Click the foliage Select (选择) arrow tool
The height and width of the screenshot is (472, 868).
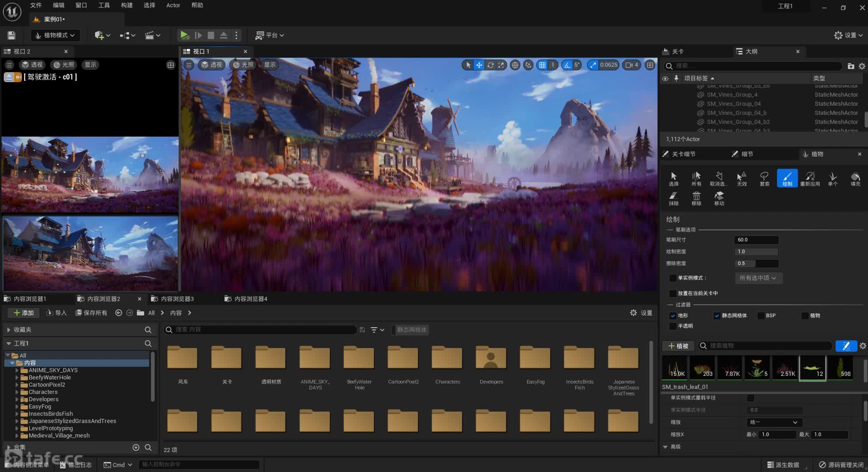pos(674,178)
